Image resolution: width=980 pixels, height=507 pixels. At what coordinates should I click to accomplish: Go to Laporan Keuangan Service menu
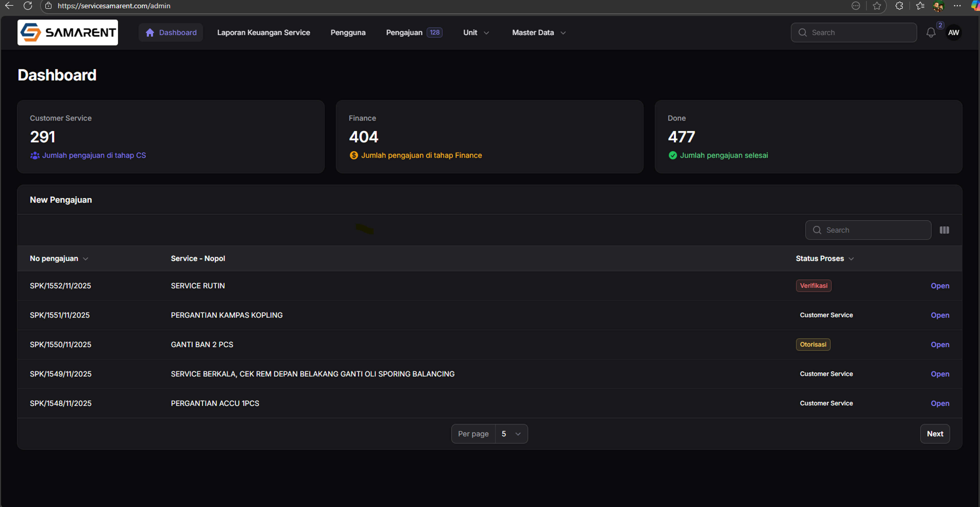pos(263,33)
